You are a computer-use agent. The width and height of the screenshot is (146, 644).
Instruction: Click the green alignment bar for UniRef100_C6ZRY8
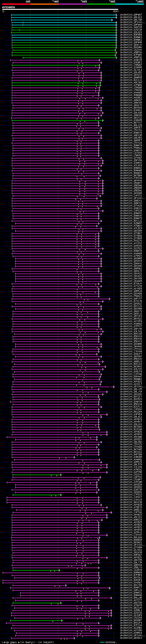pyautogui.click(x=36, y=570)
